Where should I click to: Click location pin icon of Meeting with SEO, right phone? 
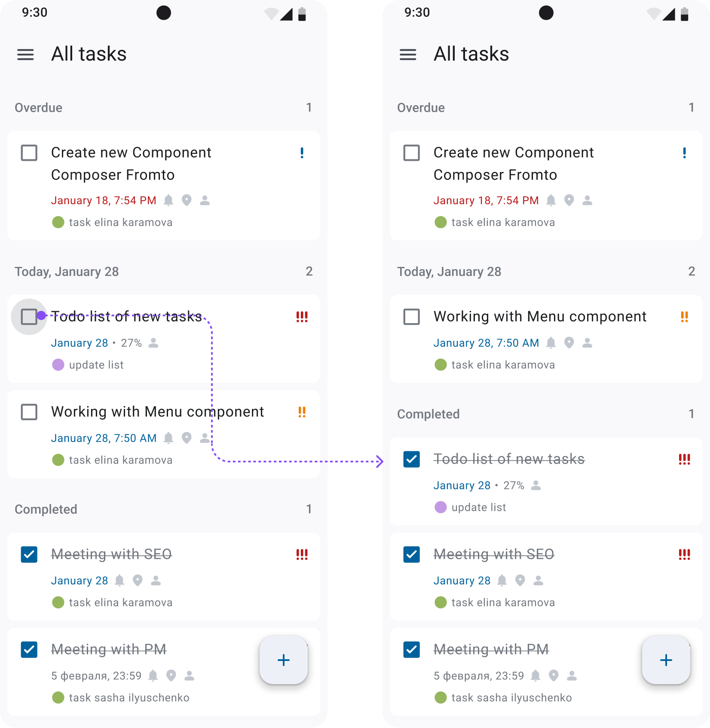[x=520, y=581]
